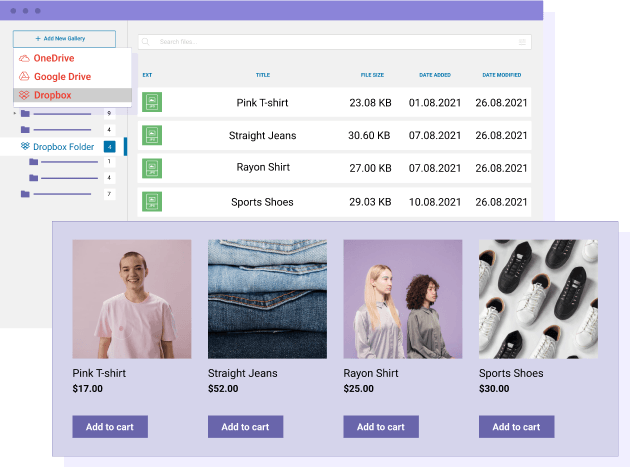Click the OneDrive cloud icon
This screenshot has width=630, height=467.
click(24, 58)
